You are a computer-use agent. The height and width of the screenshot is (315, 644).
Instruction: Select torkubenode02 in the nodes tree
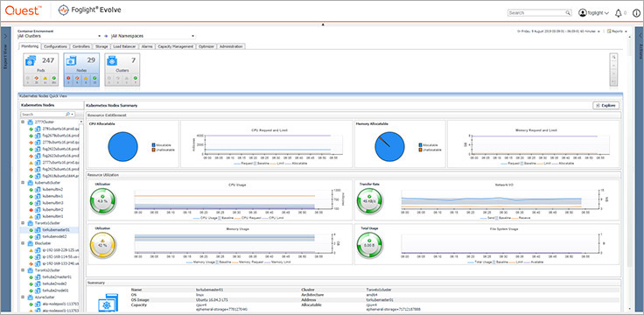point(54,237)
